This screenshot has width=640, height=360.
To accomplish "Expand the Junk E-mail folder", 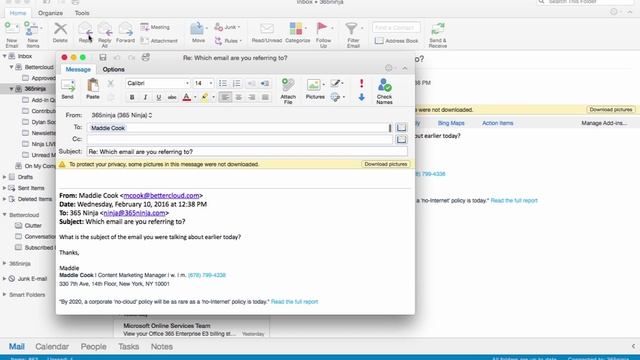I will 4,279.
